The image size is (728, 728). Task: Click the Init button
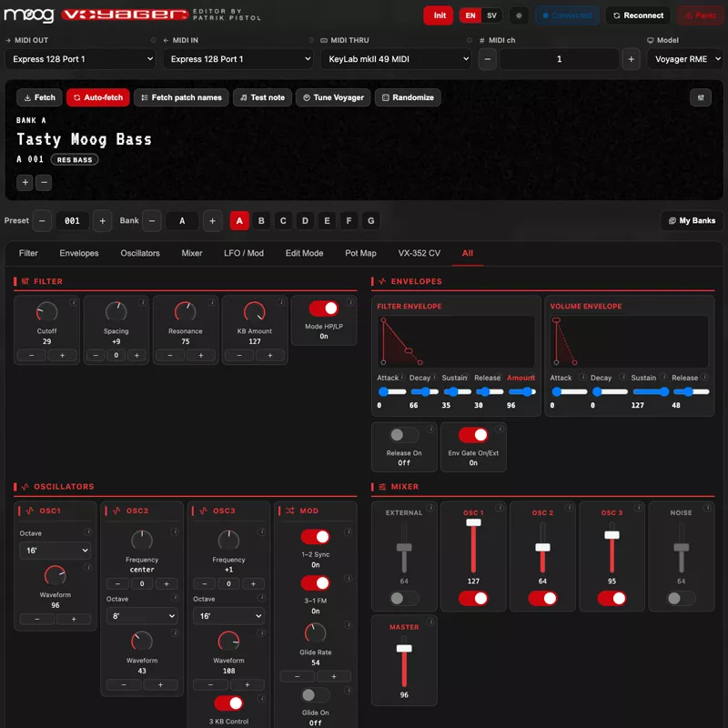tap(438, 15)
